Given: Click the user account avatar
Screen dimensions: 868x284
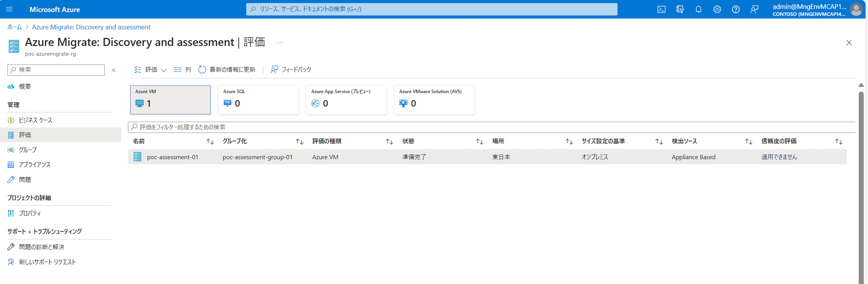Looking at the screenshot, I should tap(856, 9).
